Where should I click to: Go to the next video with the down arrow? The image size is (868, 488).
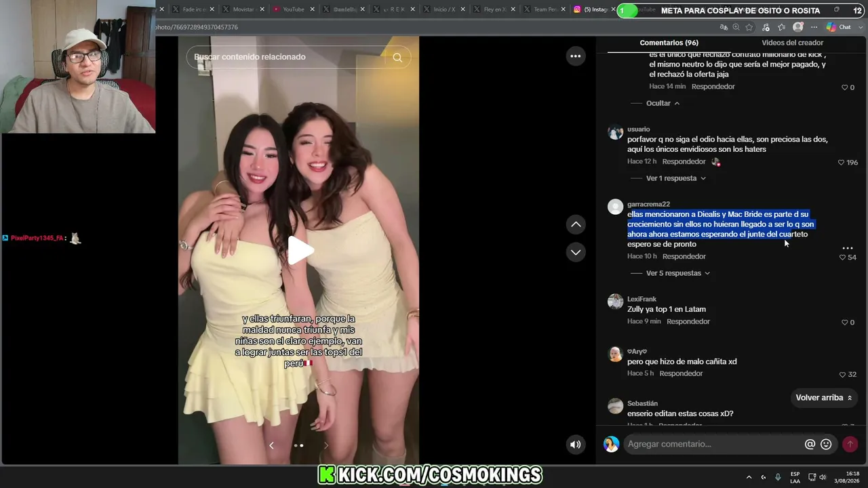pos(576,252)
